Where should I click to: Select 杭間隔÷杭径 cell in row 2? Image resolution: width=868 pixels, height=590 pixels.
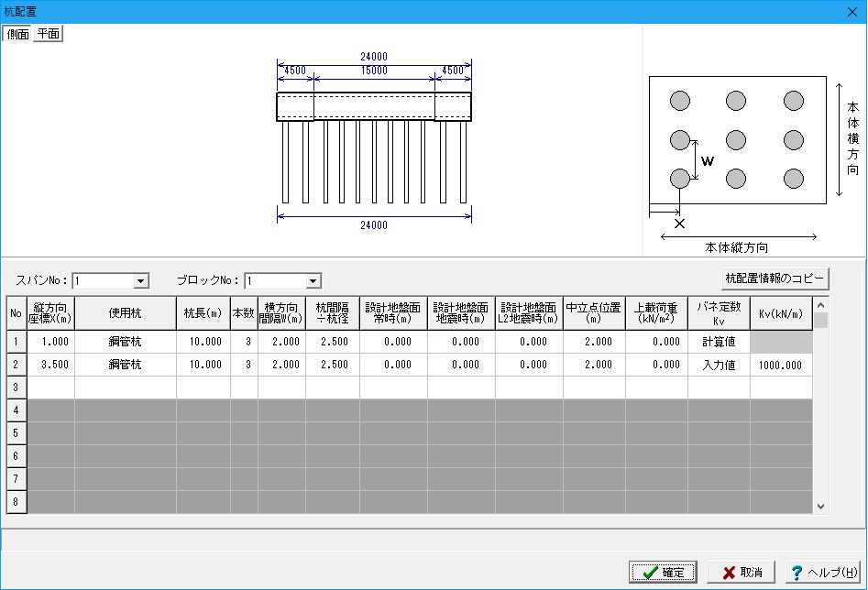tap(333, 365)
